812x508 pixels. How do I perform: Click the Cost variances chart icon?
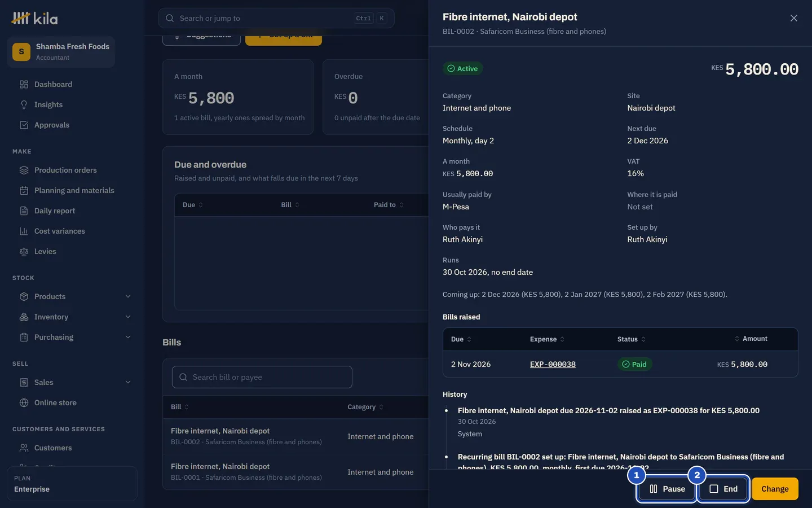tap(24, 231)
